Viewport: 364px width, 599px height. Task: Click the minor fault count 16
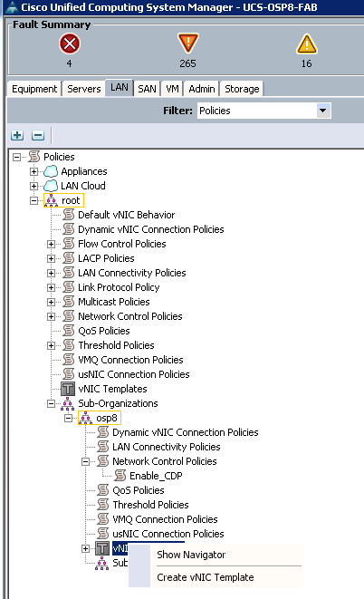coord(306,63)
